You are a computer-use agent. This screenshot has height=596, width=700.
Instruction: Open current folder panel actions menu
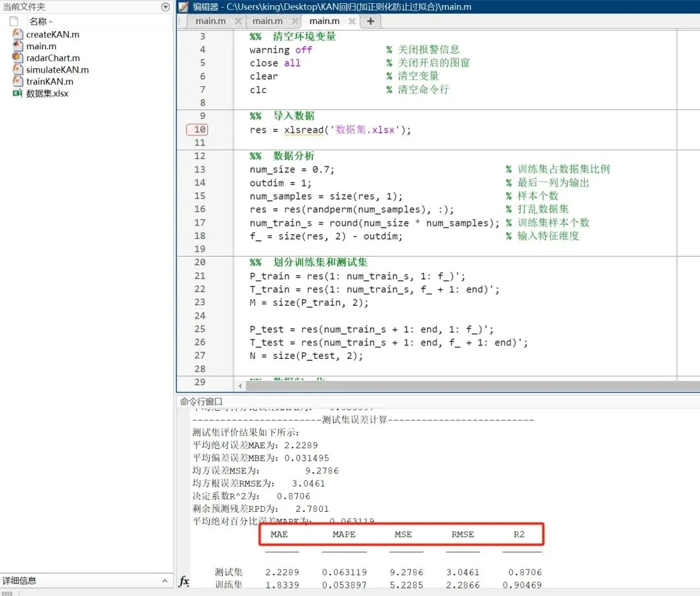(166, 6)
